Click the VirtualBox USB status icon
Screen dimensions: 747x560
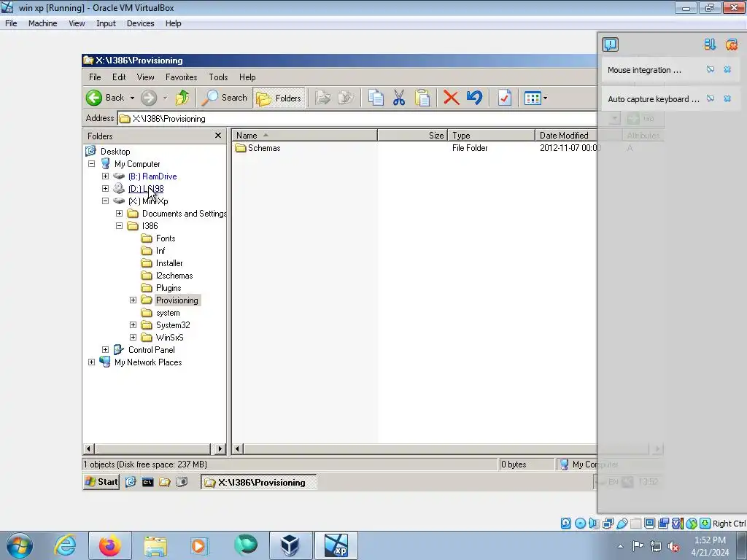coord(622,524)
